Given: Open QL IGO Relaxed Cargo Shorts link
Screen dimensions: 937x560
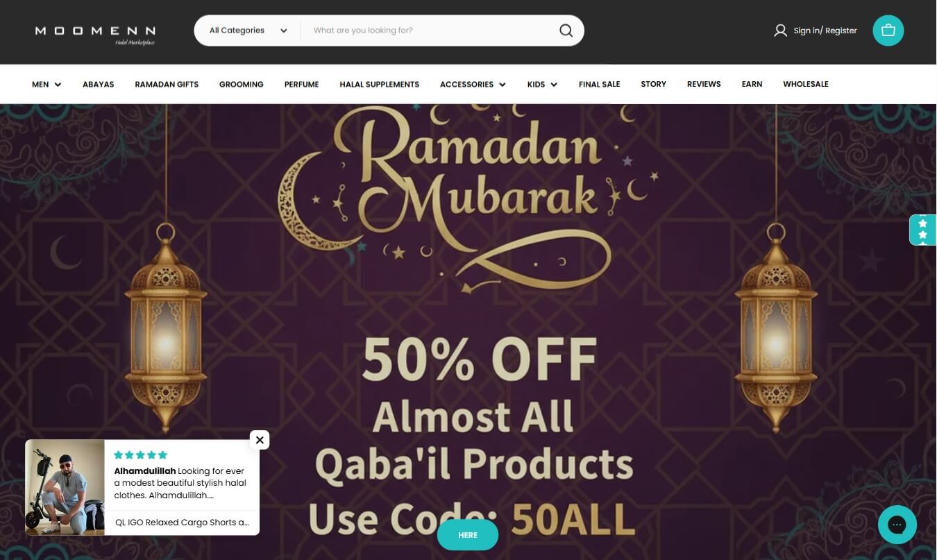Looking at the screenshot, I should (x=182, y=523).
